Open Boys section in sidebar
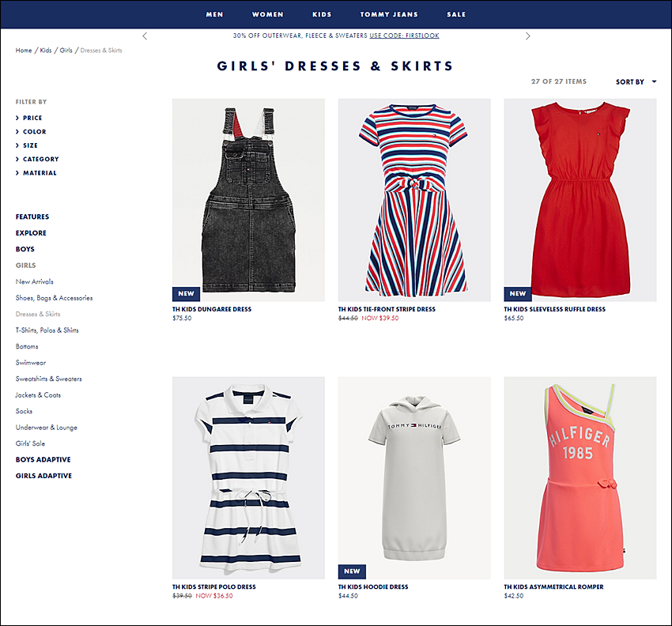This screenshot has height=626, width=672. (x=25, y=249)
